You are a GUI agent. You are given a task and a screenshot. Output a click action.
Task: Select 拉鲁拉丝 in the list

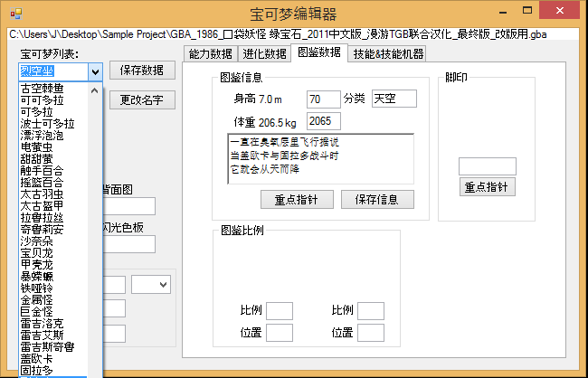pyautogui.click(x=53, y=218)
